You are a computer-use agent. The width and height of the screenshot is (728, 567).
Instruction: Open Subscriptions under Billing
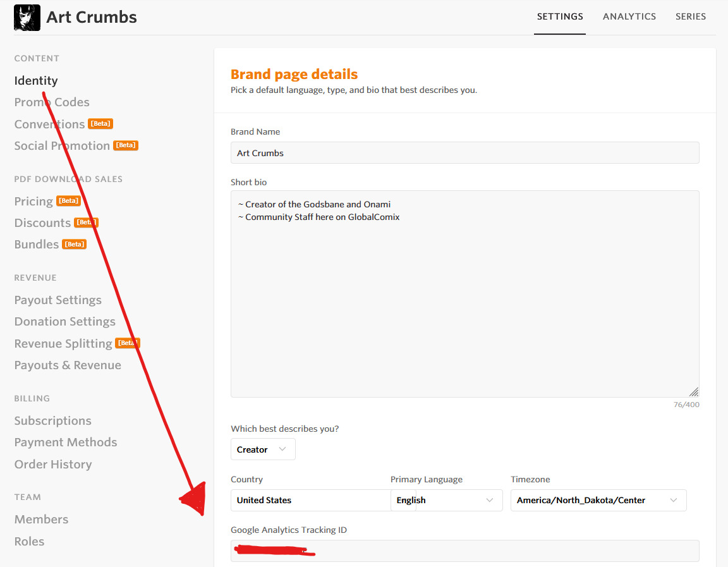tap(52, 421)
